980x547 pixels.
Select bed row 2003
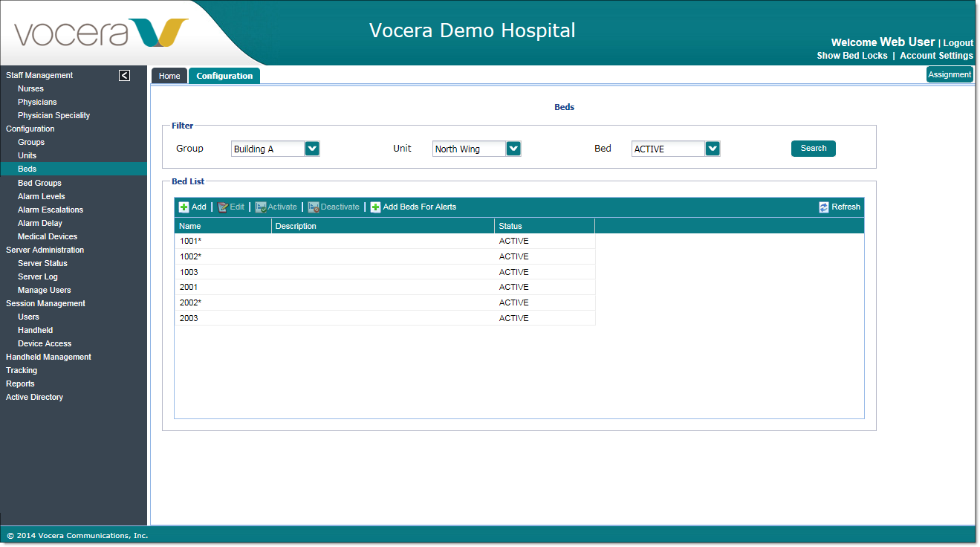point(385,318)
